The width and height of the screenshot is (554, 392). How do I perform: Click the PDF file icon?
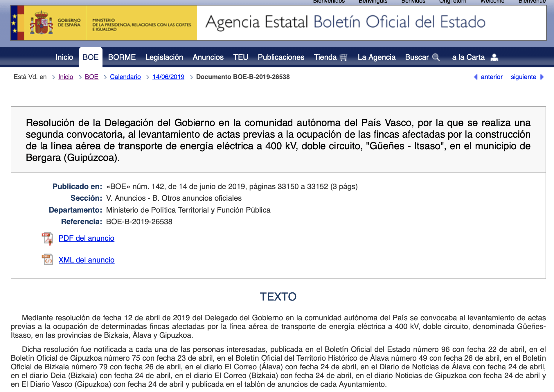[x=47, y=239]
